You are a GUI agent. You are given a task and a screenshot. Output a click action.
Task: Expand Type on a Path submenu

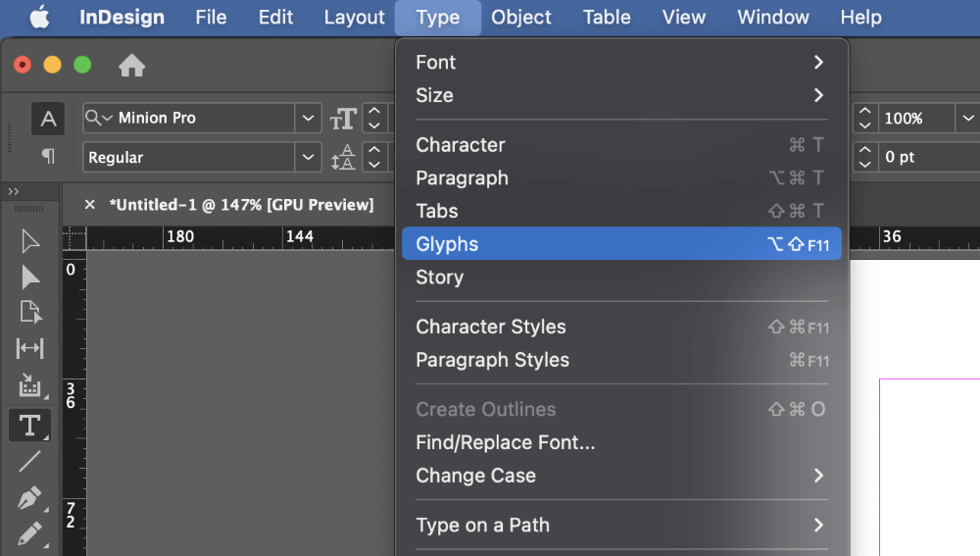[x=622, y=525]
